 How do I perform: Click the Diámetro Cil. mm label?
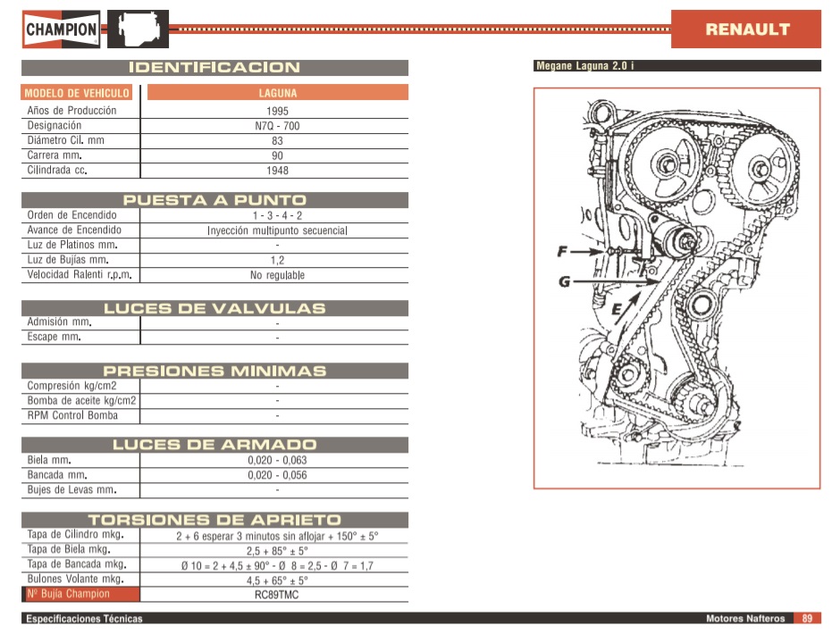66,140
